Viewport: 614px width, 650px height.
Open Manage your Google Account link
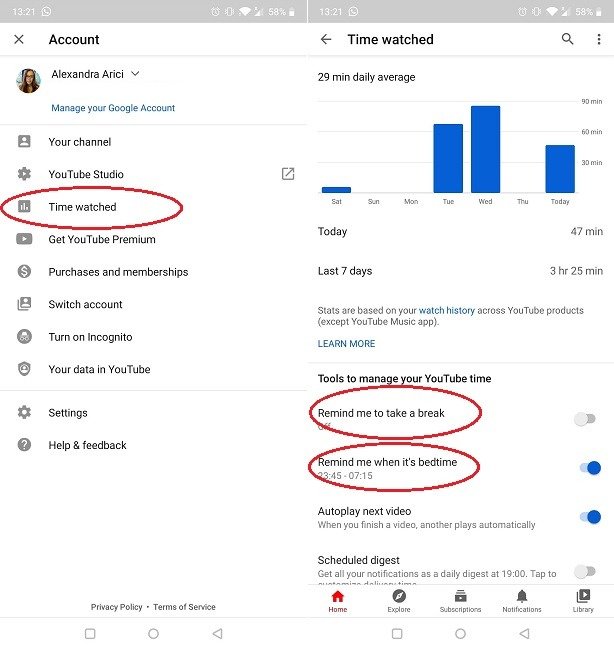(113, 108)
